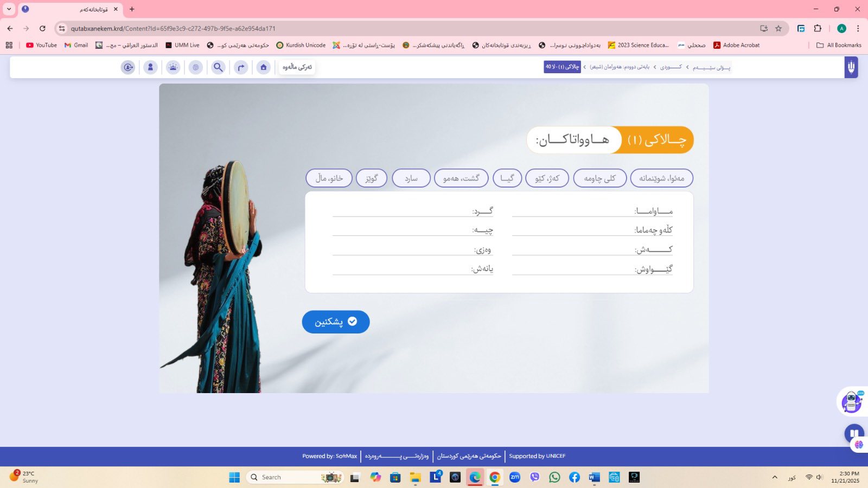Click the brain icon at right edge
The image size is (868, 488).
click(x=859, y=445)
